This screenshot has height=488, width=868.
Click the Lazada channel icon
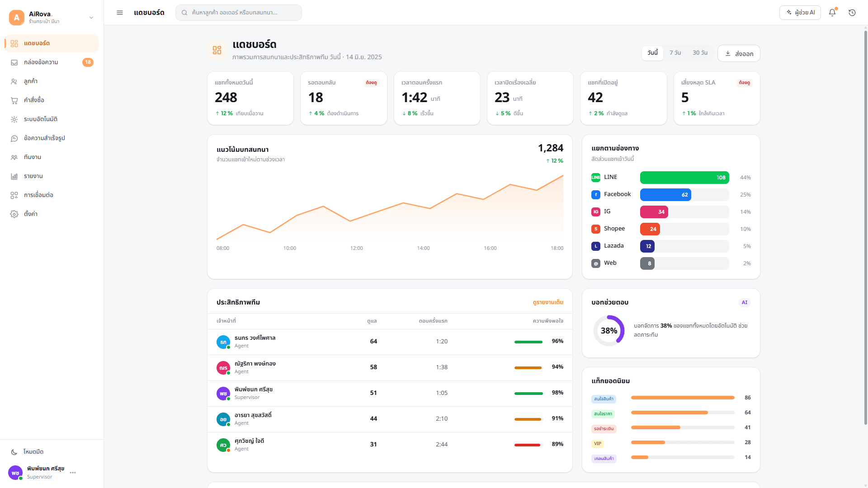pyautogui.click(x=596, y=246)
